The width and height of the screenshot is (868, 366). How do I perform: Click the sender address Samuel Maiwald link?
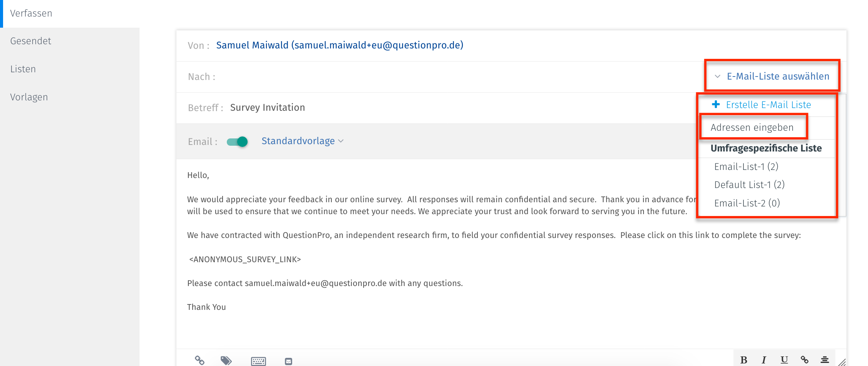pos(339,45)
